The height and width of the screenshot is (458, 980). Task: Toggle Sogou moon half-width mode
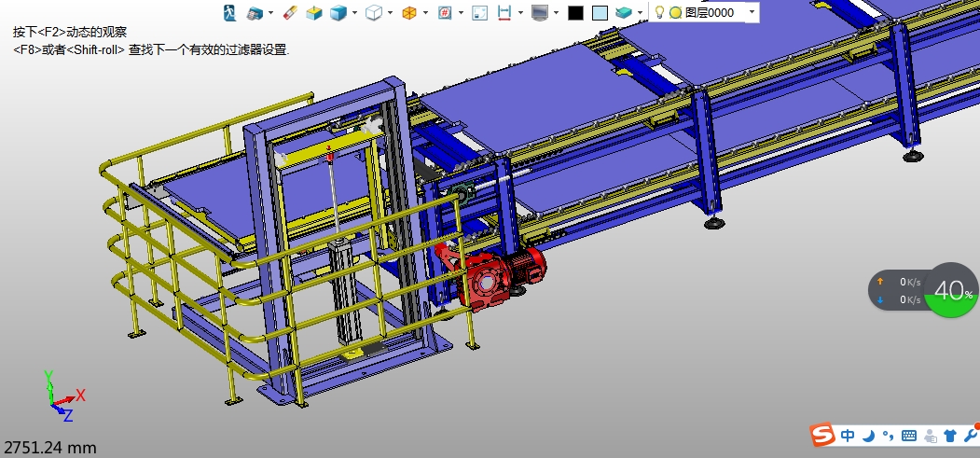click(868, 435)
